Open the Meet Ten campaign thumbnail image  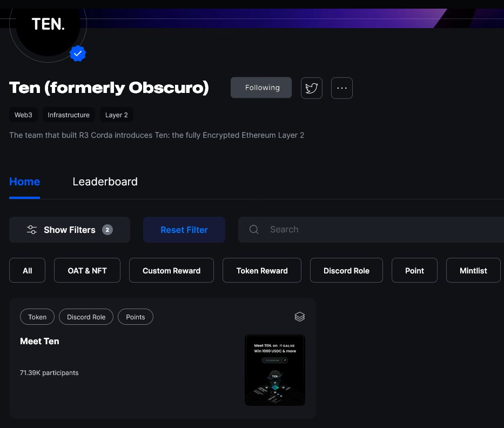click(x=275, y=370)
